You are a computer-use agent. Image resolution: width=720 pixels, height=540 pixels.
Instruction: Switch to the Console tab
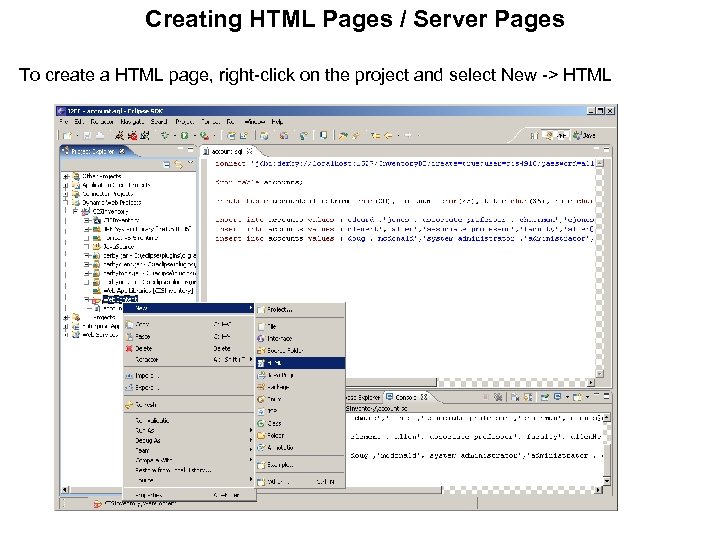tap(405, 397)
